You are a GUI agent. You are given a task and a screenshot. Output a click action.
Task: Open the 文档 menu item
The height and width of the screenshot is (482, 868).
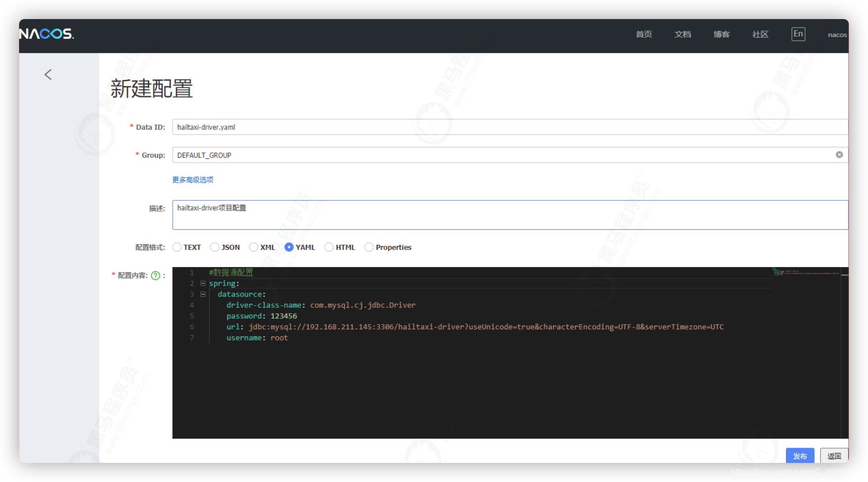coord(683,34)
